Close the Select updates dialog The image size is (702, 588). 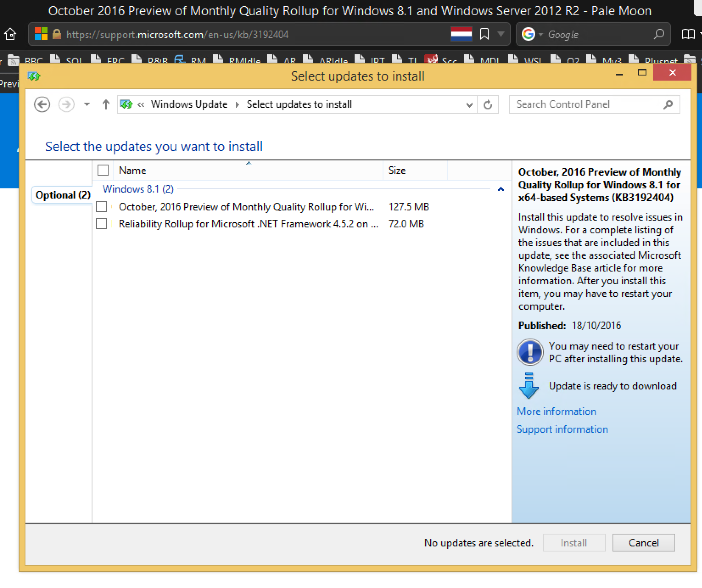pos(672,73)
